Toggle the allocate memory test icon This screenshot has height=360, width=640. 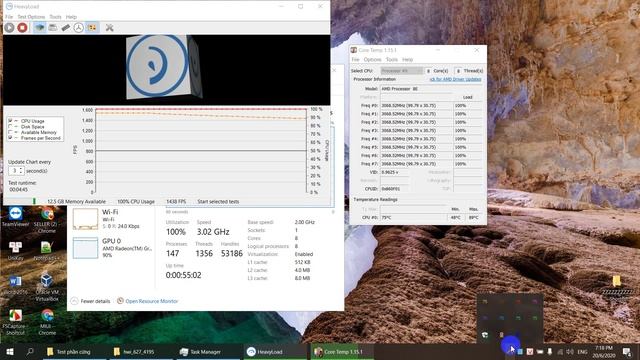click(66, 27)
